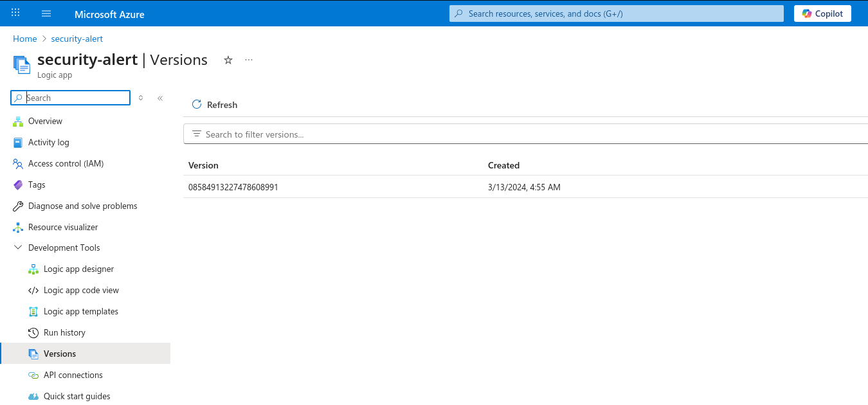Screen dimensions: 868x405
Task: Open Quick start guides
Action: [77, 396]
